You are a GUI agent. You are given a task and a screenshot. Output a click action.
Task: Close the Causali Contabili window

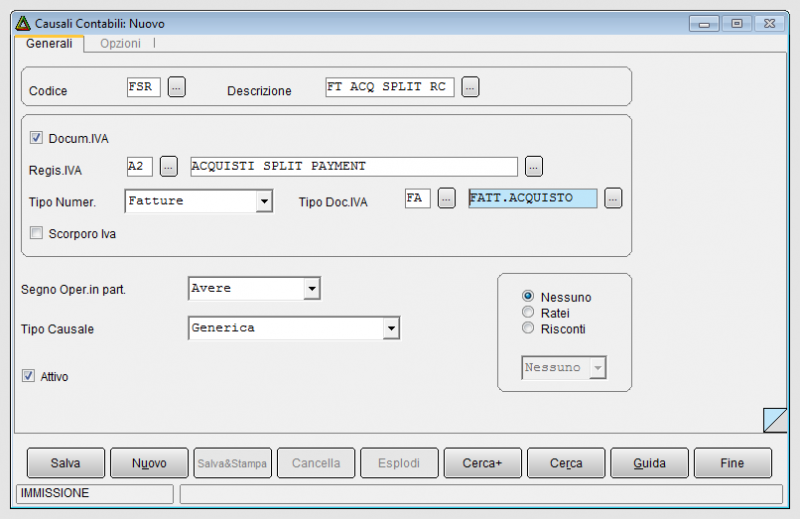(769, 23)
